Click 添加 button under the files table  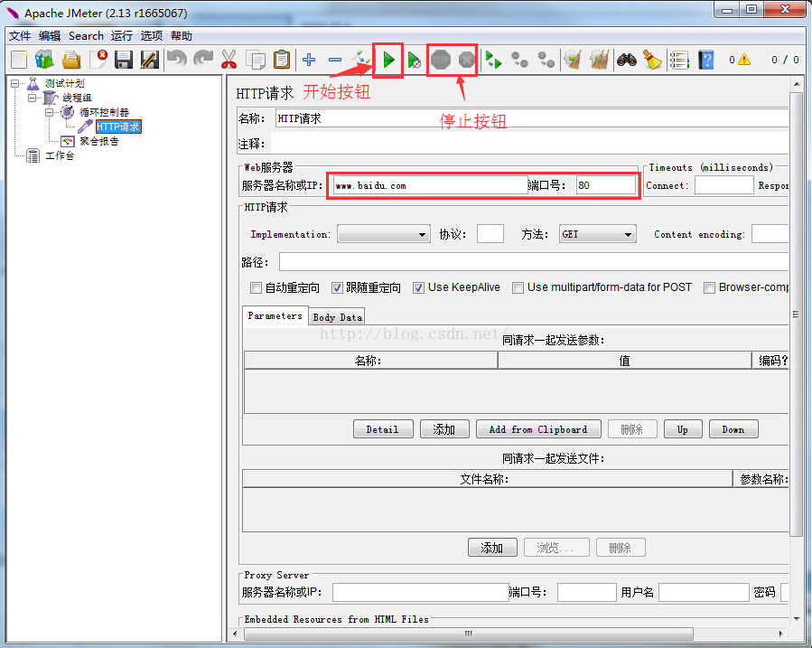click(492, 548)
